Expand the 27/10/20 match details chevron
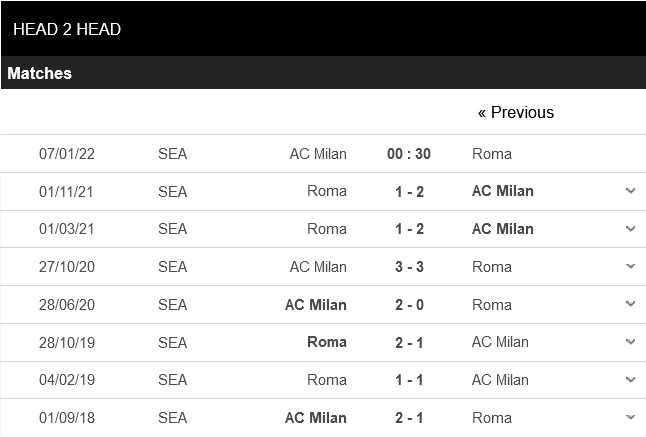The height and width of the screenshot is (437, 646). coord(630,266)
